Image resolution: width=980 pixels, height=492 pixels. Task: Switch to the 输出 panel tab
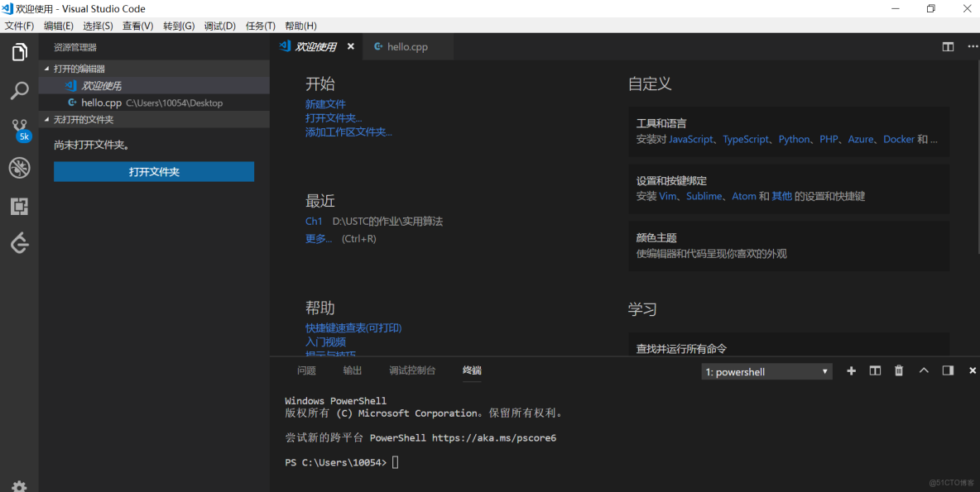[353, 370]
